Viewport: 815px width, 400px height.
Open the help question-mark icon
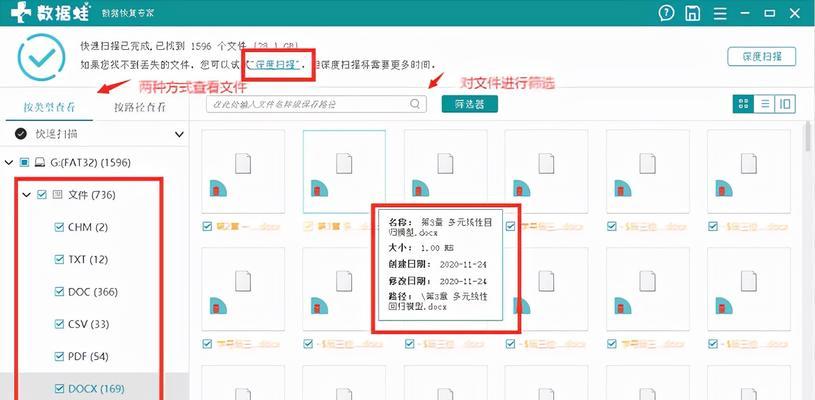(666, 13)
